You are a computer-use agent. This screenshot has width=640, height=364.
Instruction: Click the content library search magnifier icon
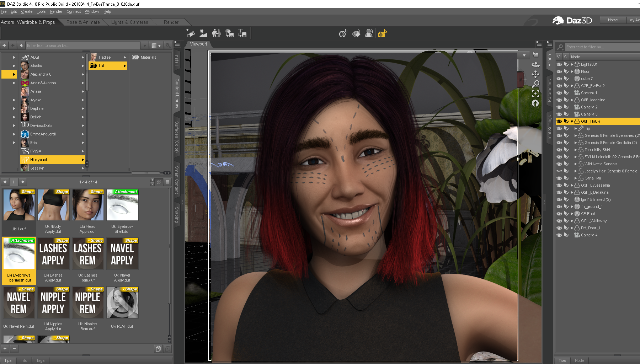tap(168, 45)
